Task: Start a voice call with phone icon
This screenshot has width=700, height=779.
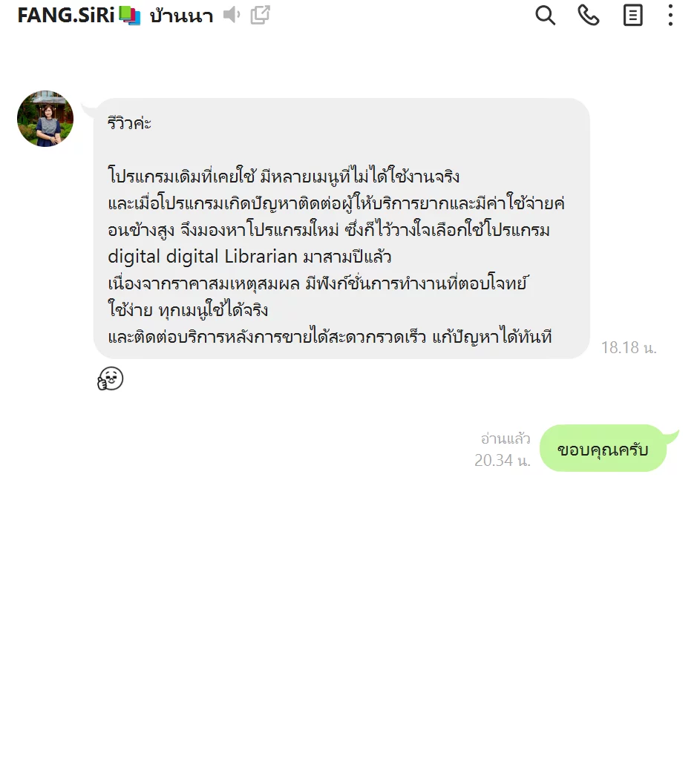Action: tap(588, 16)
